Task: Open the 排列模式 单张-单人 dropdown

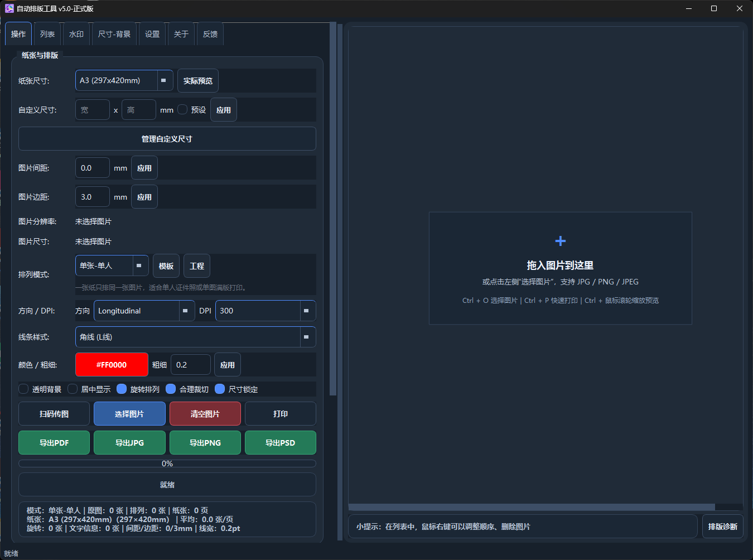Action: coord(112,265)
